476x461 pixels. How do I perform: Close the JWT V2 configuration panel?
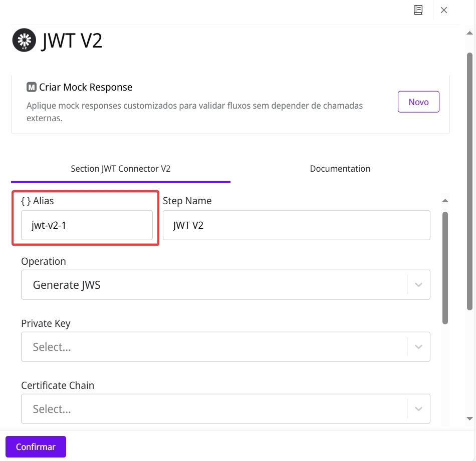click(x=444, y=10)
